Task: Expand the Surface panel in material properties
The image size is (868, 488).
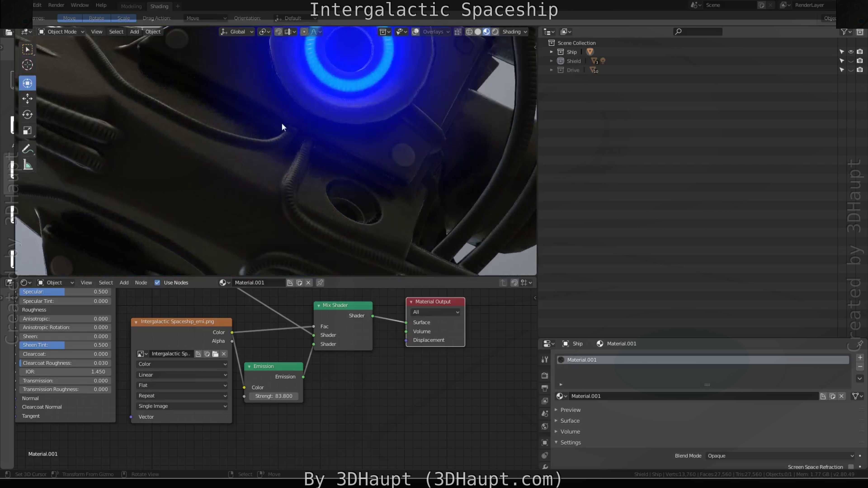Action: tap(570, 421)
